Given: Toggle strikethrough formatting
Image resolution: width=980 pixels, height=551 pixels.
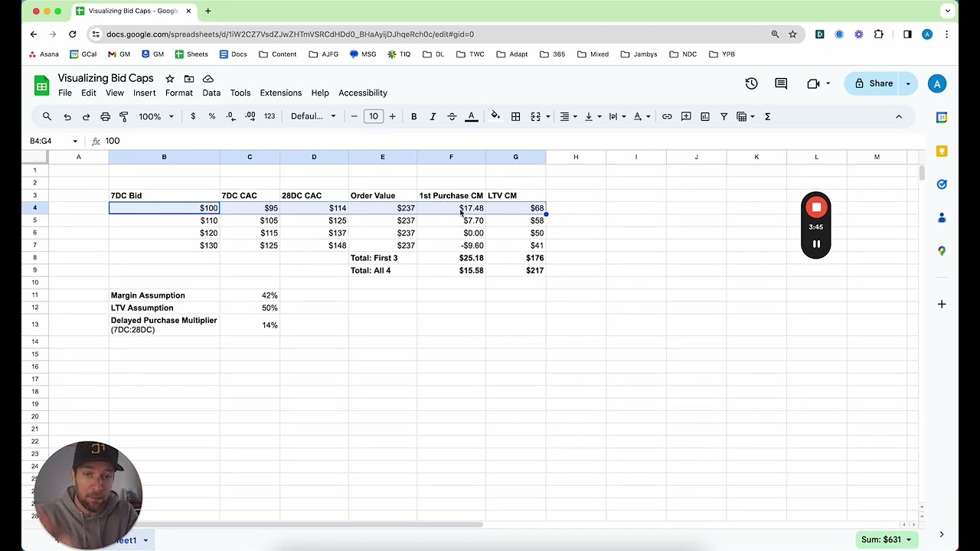Looking at the screenshot, I should (452, 116).
